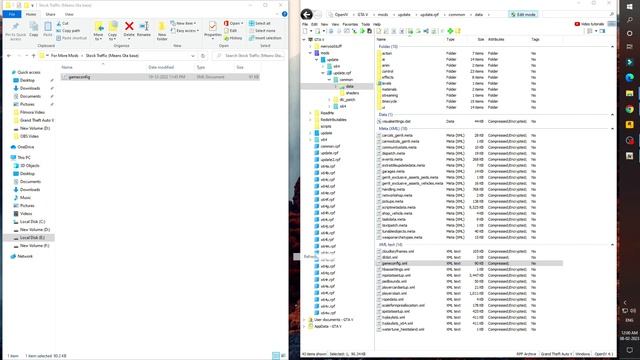Open the File tab in File Explorer
Image resolution: width=640 pixels, height=360 pixels.
click(x=12, y=14)
